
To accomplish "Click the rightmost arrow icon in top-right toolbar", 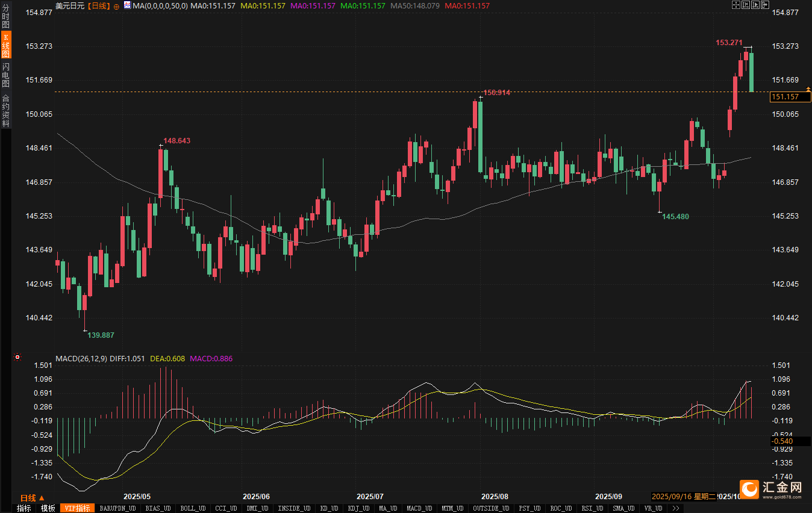I will pyautogui.click(x=765, y=5).
